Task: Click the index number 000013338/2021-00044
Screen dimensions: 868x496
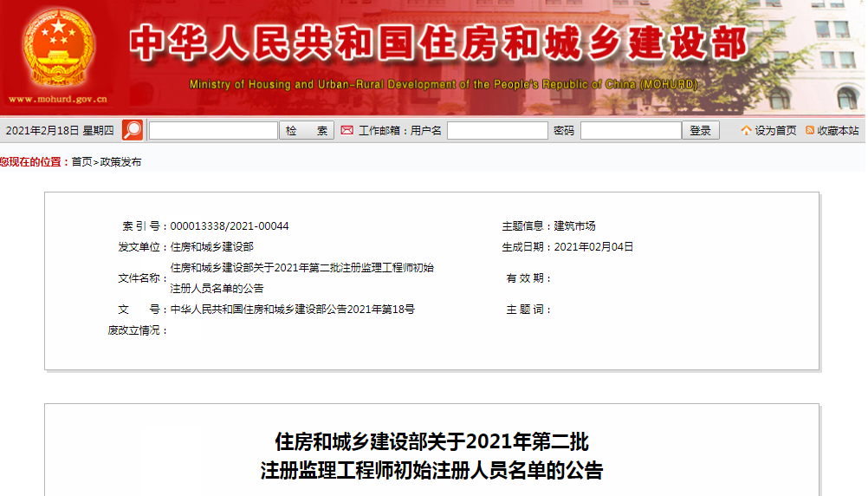Action: coord(230,225)
